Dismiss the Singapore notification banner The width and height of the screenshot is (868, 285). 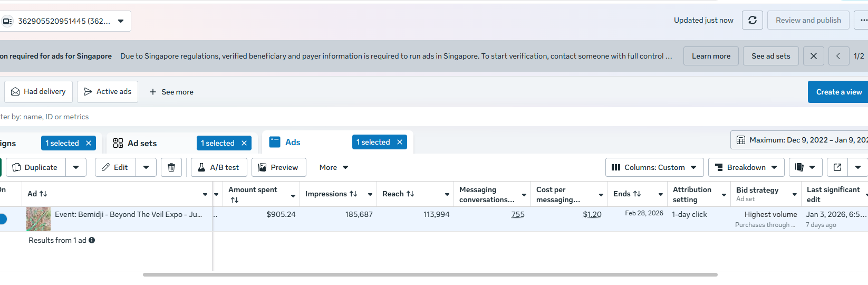coord(814,56)
